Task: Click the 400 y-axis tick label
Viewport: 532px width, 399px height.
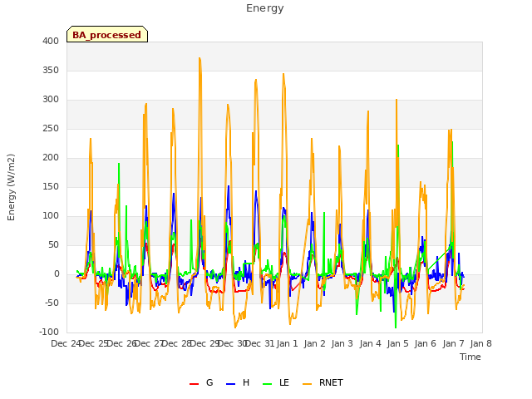Action: coord(51,41)
